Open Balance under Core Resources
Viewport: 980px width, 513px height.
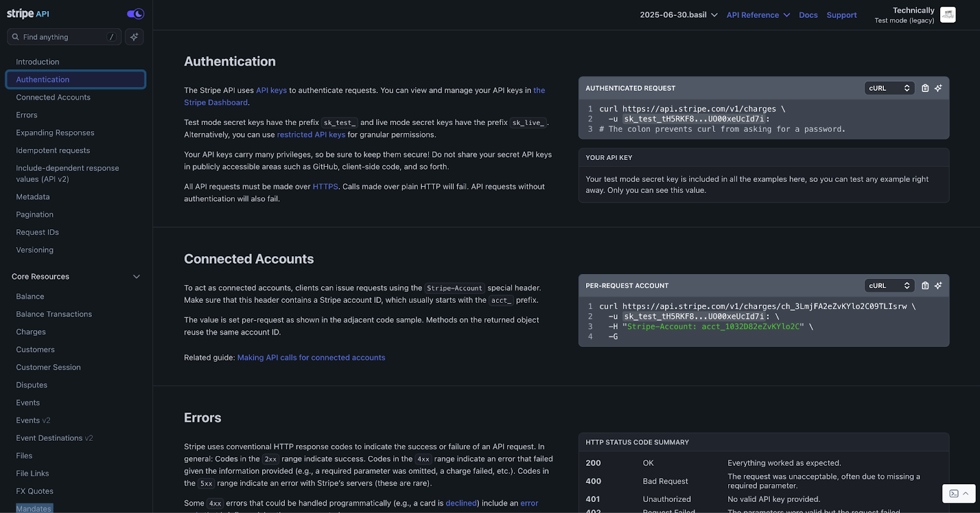click(30, 297)
